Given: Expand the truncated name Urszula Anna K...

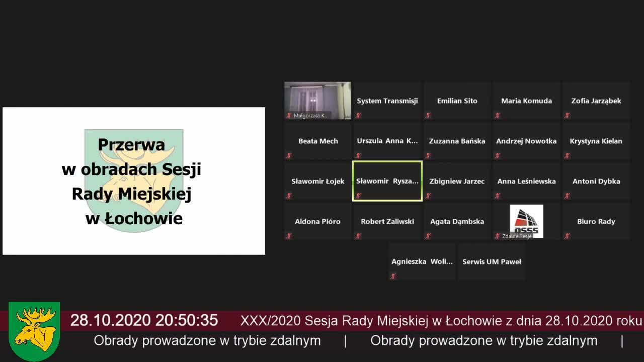Looking at the screenshot, I should coord(387,141).
